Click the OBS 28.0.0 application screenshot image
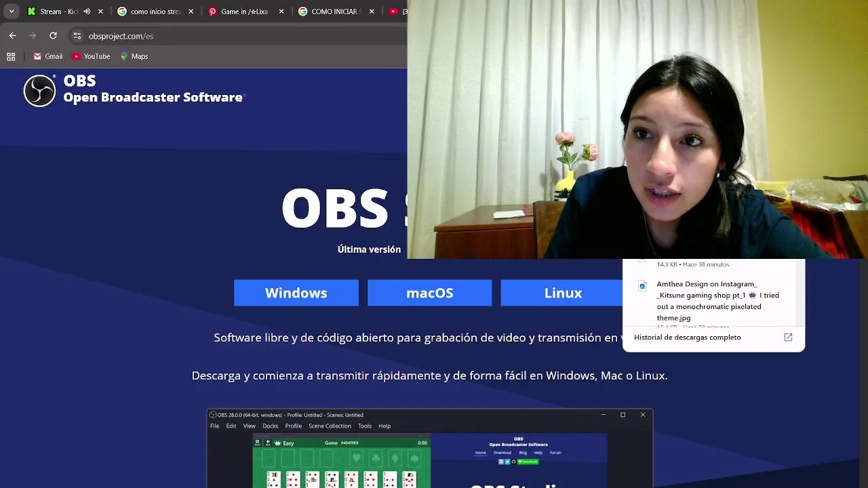The width and height of the screenshot is (868, 488). (430, 449)
